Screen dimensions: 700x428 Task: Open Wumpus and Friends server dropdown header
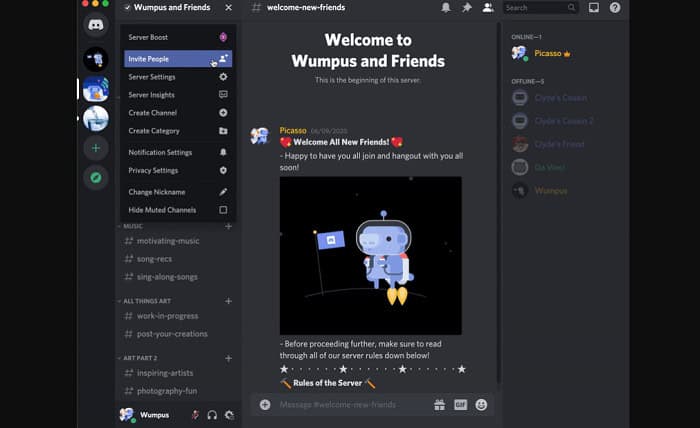(x=178, y=8)
